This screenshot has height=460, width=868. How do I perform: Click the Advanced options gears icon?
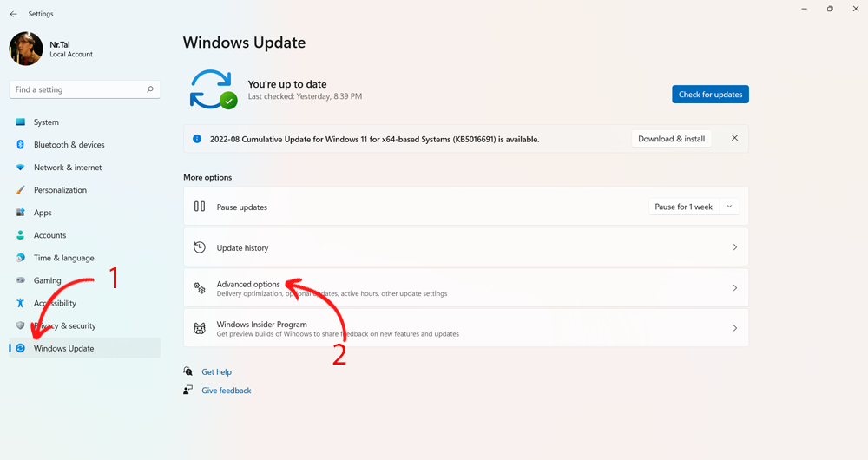(200, 288)
